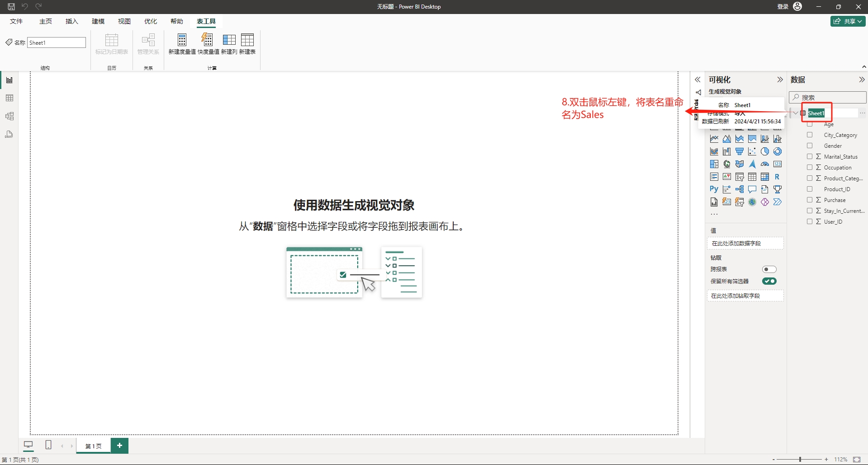Open the Help (帮助) tab

tap(177, 21)
